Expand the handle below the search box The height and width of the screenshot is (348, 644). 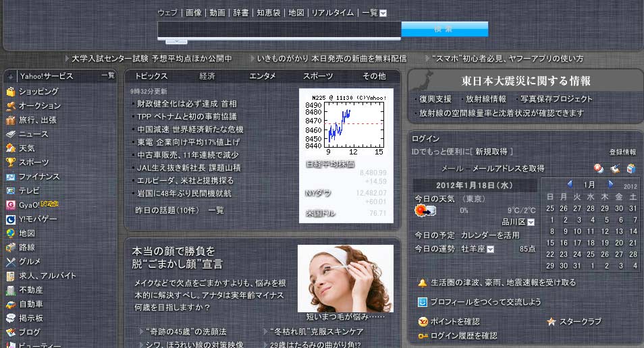(x=176, y=42)
